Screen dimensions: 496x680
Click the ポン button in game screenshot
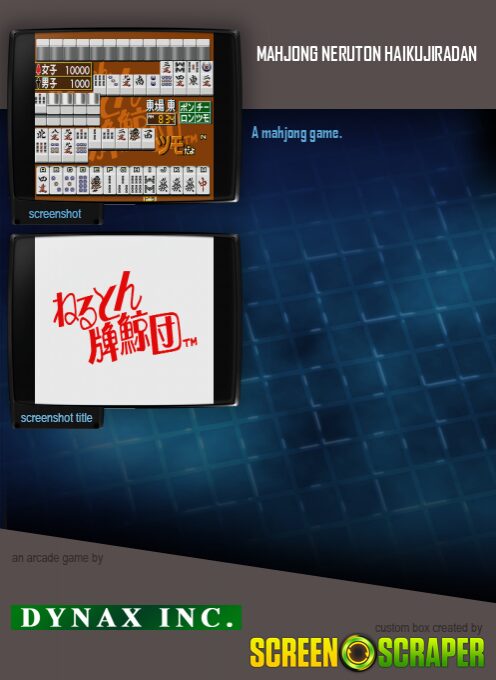(x=187, y=107)
